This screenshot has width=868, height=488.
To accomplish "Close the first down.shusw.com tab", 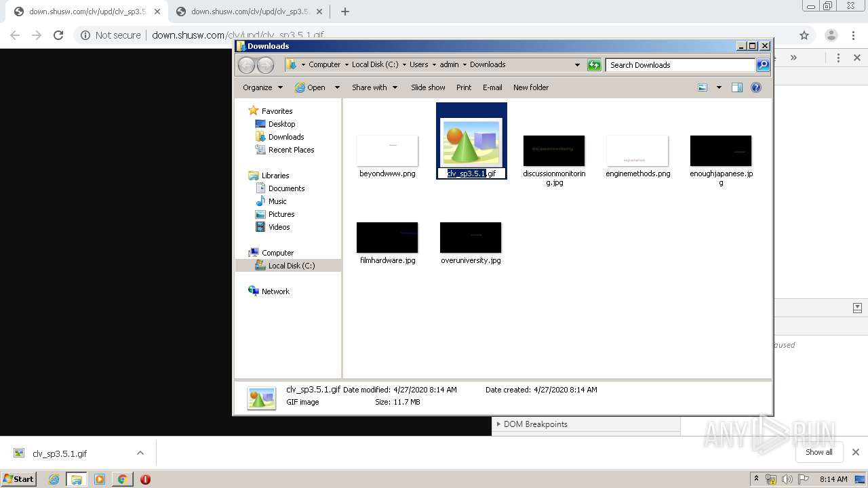I will click(x=157, y=12).
